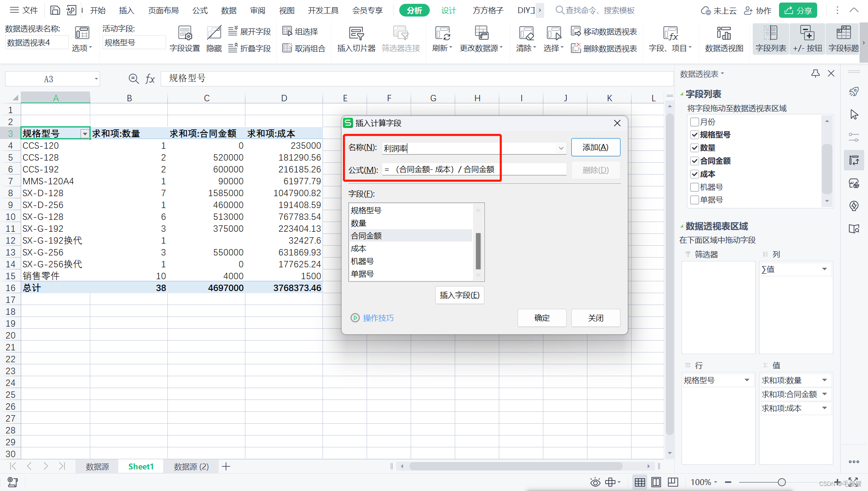Click 插入字段(E) button
This screenshot has height=491, width=868.
(x=459, y=295)
